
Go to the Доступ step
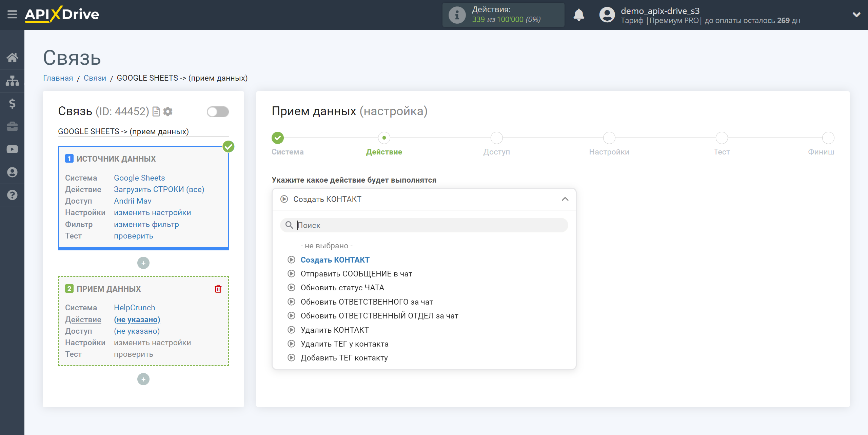[497, 138]
